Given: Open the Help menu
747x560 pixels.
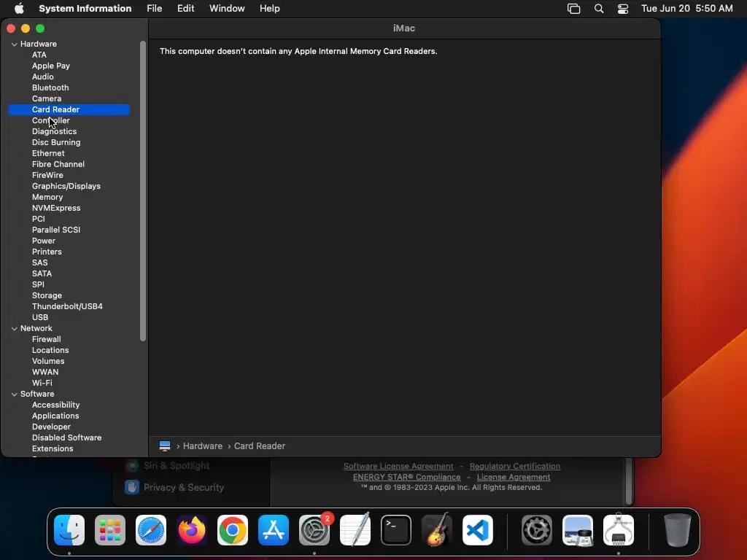Looking at the screenshot, I should [x=270, y=9].
